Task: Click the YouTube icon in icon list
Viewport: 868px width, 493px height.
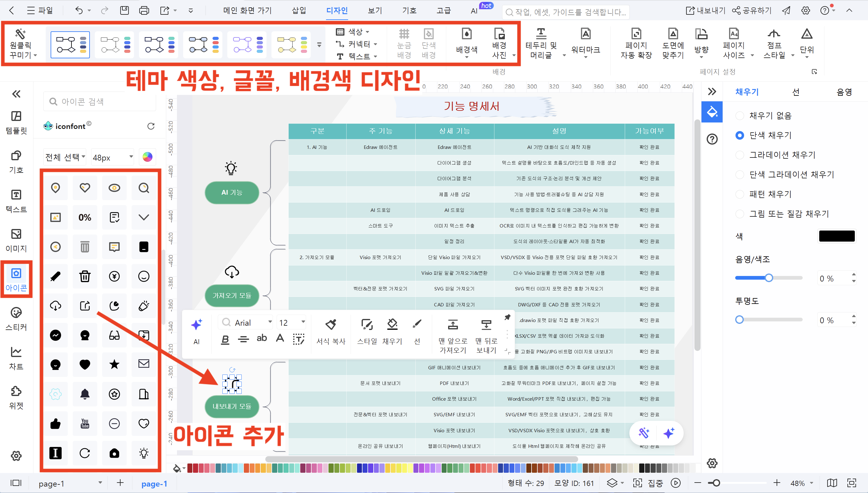Action: click(85, 424)
